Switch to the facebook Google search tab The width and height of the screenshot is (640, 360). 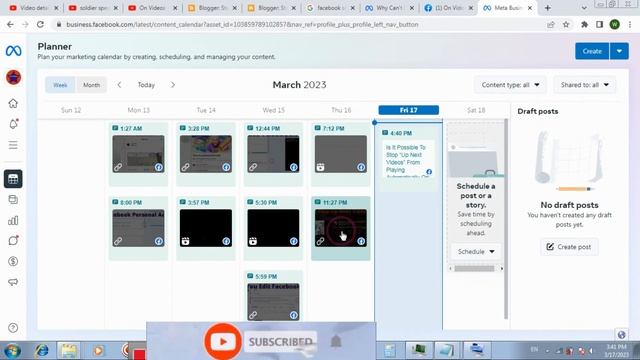(330, 8)
